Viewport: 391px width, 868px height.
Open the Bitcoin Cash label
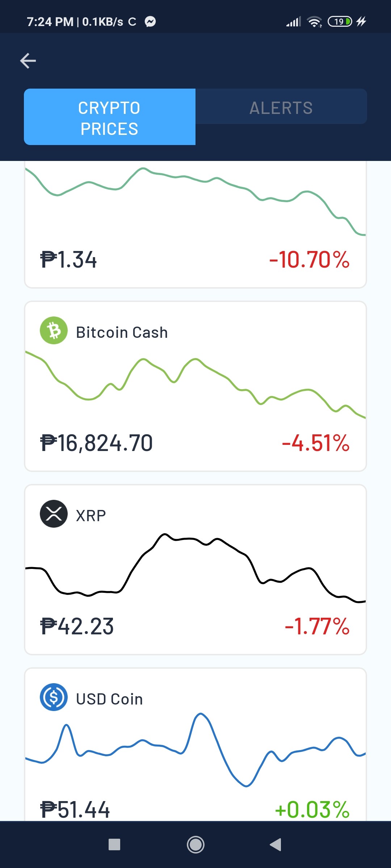[x=122, y=332]
